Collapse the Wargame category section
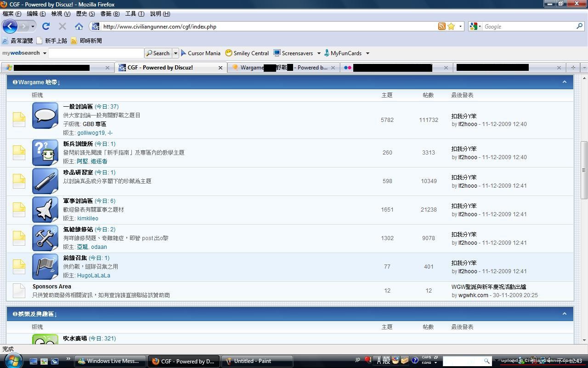Image resolution: width=588 pixels, height=368 pixels. tap(565, 82)
